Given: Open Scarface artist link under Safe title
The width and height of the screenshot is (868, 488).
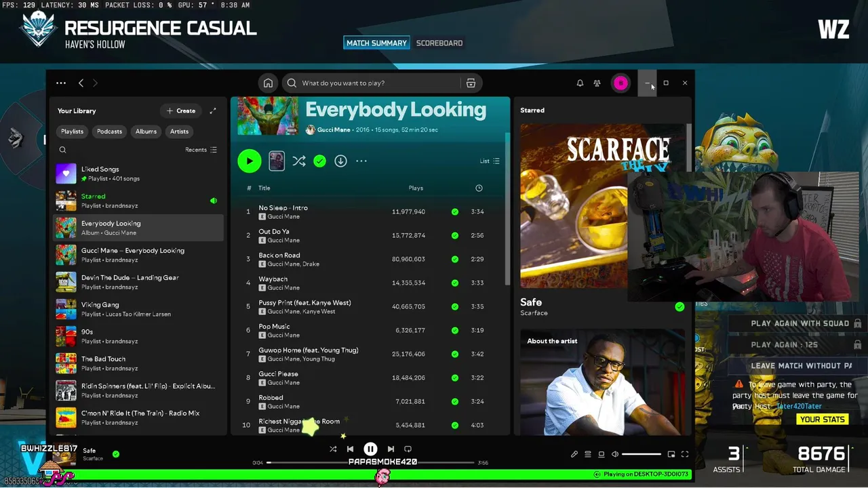Looking at the screenshot, I should point(534,313).
